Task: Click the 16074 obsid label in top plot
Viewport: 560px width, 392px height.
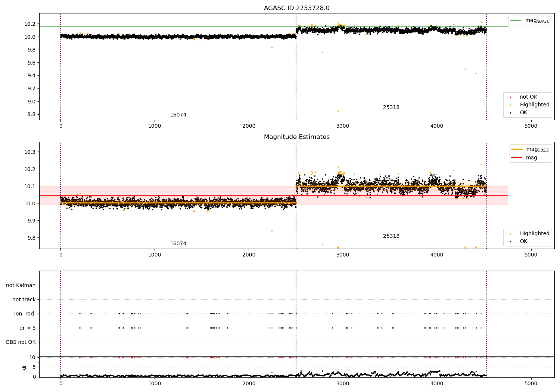Action: click(x=178, y=115)
